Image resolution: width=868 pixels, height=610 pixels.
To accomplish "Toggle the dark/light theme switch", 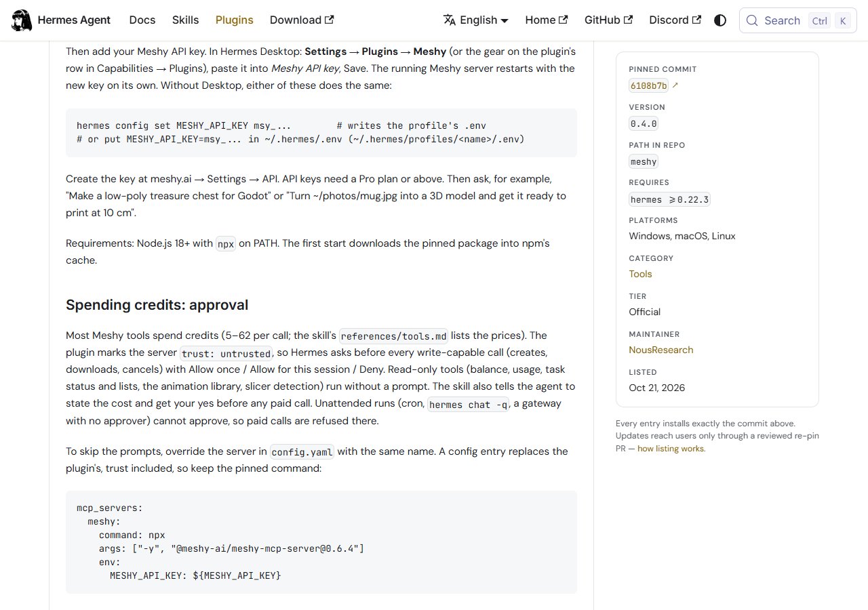I will coord(720,20).
